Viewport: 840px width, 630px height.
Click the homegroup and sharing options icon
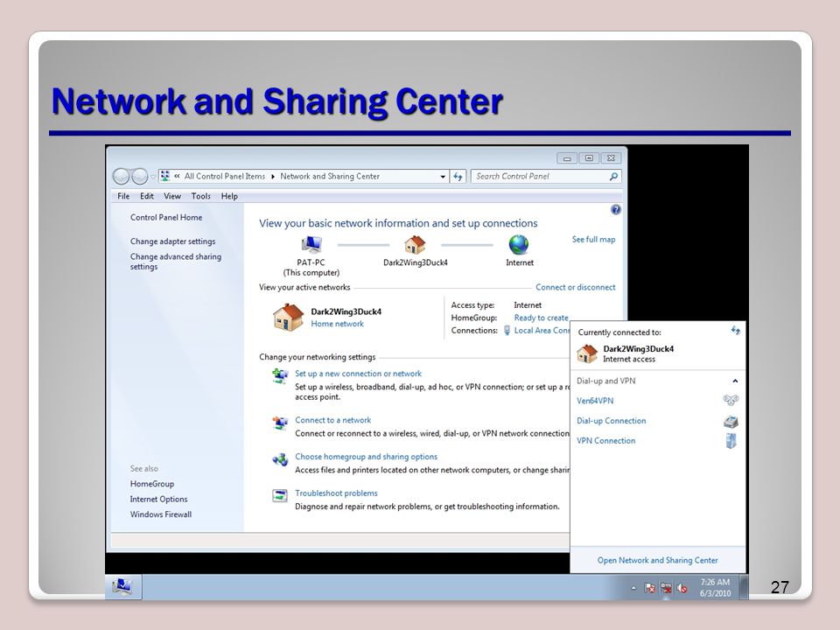point(280,459)
